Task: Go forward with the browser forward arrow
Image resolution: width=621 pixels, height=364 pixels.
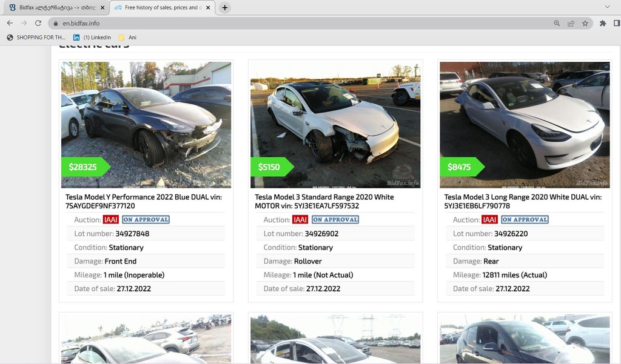Action: (24, 24)
